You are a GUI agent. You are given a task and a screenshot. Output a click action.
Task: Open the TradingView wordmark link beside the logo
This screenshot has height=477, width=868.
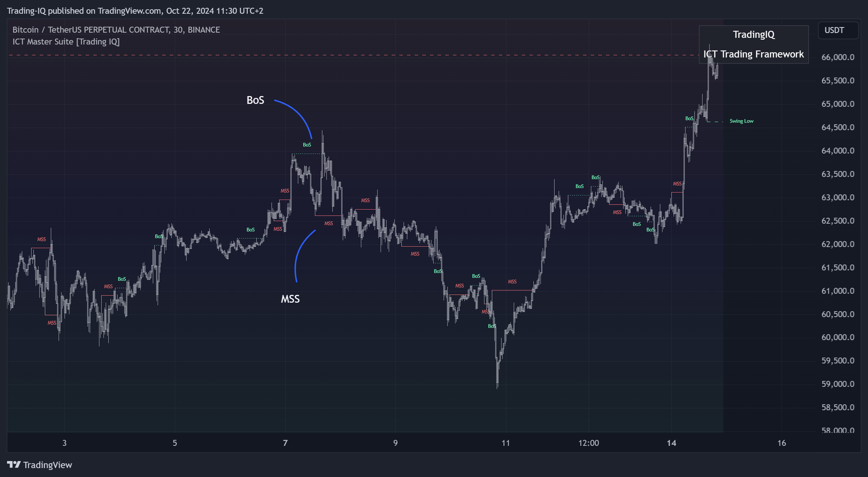[47, 465]
